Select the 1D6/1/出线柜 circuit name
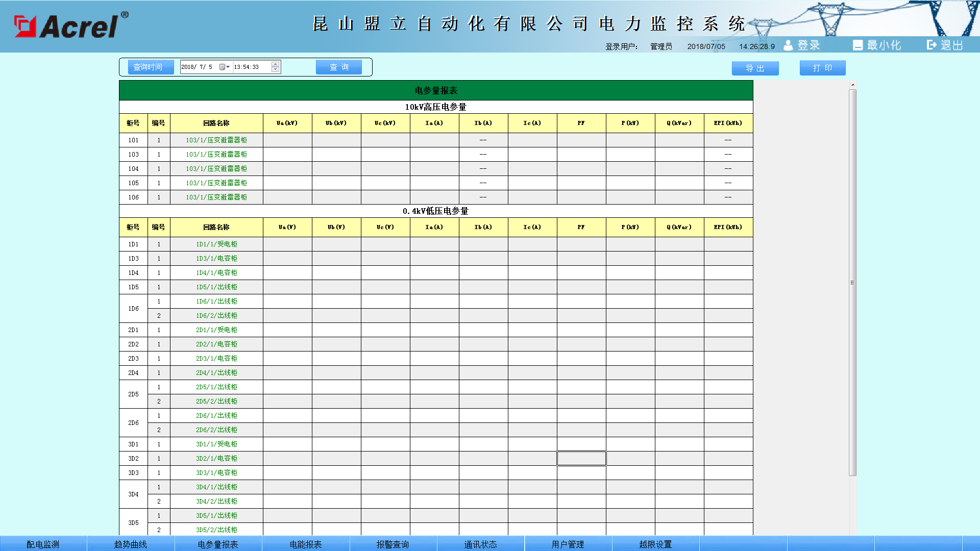 pos(216,301)
